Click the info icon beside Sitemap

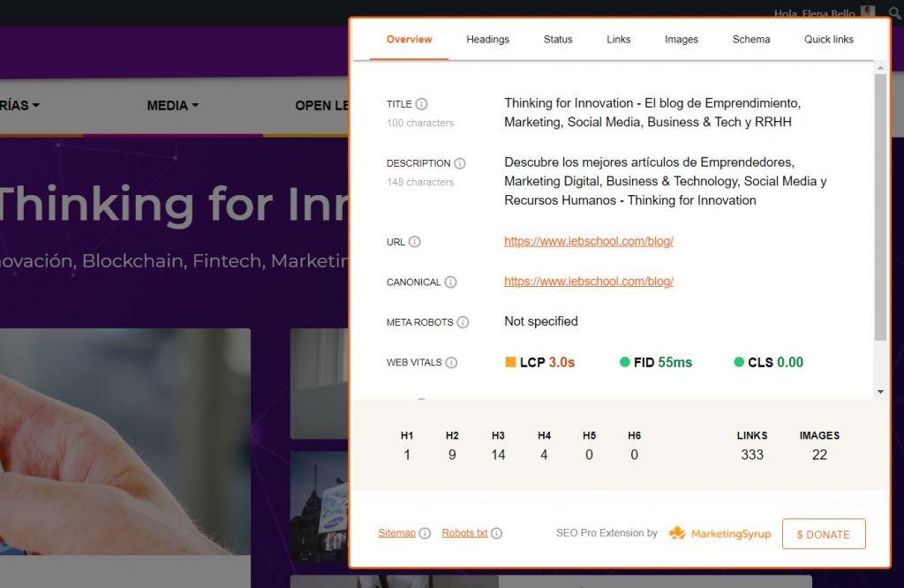(x=425, y=533)
